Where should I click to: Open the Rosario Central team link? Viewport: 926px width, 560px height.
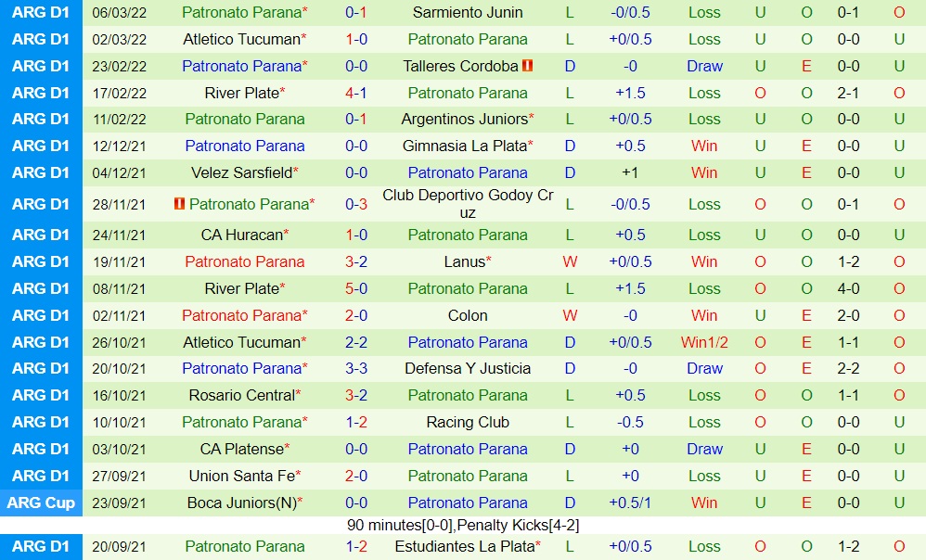242,396
